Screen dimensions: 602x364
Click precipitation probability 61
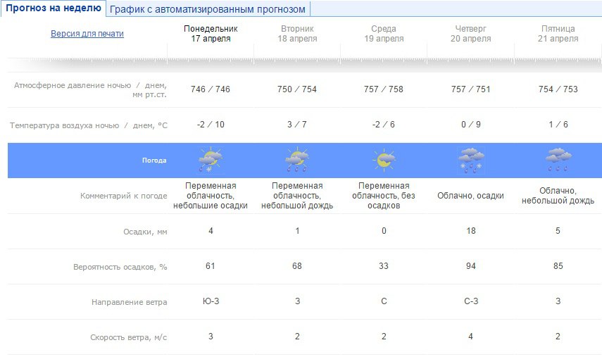click(211, 266)
